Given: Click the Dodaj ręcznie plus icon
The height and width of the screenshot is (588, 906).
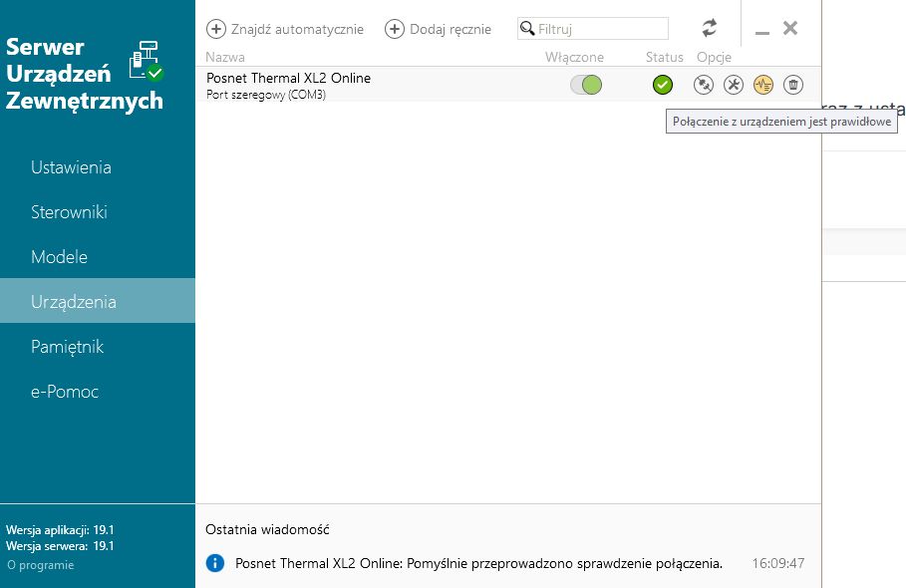Looking at the screenshot, I should coord(395,29).
